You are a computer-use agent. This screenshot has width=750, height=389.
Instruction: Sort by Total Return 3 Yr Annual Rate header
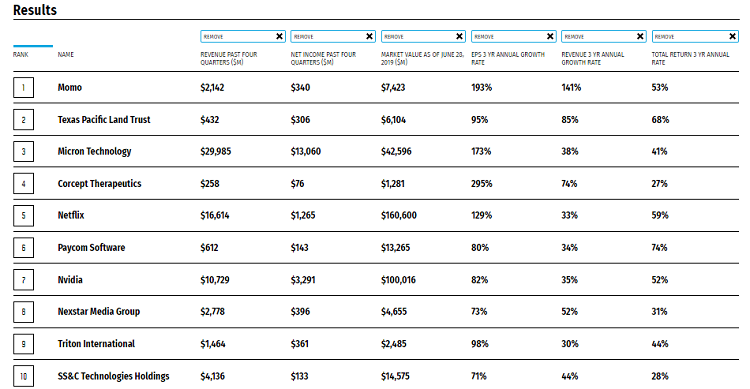coord(690,58)
